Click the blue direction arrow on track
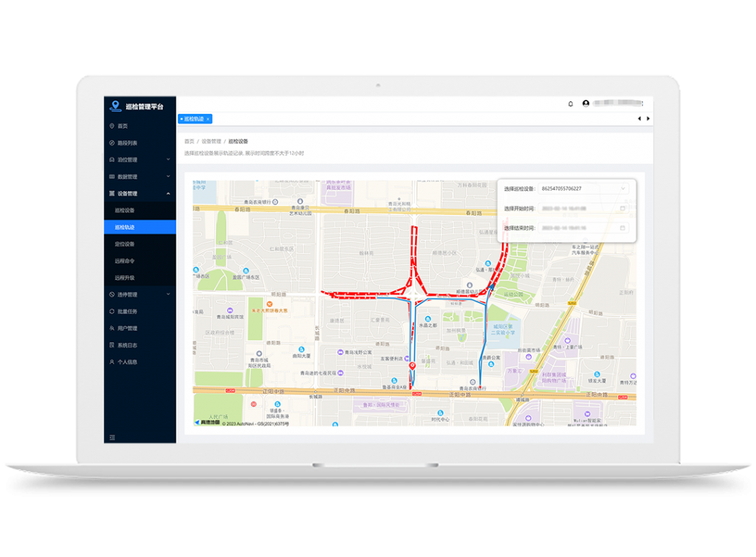 tap(491, 287)
